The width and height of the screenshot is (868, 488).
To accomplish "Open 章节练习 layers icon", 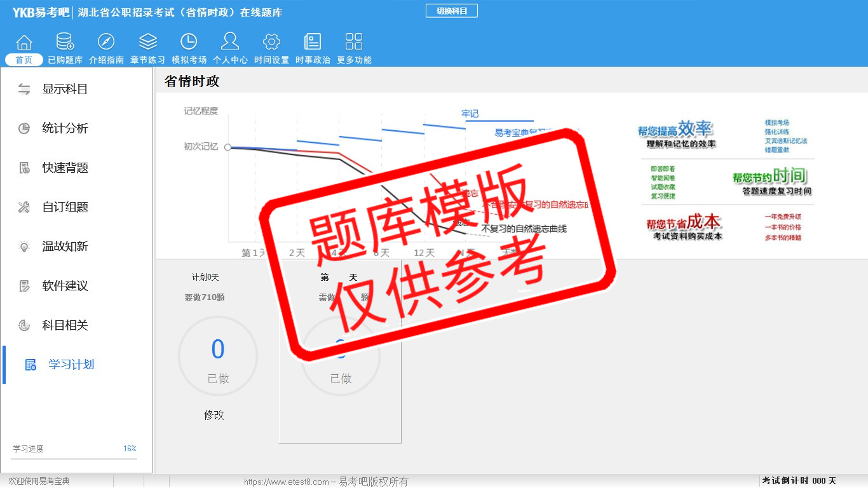I will click(147, 43).
